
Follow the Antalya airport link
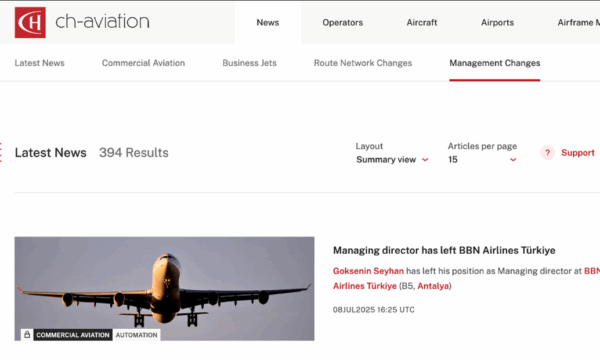pyautogui.click(x=433, y=286)
